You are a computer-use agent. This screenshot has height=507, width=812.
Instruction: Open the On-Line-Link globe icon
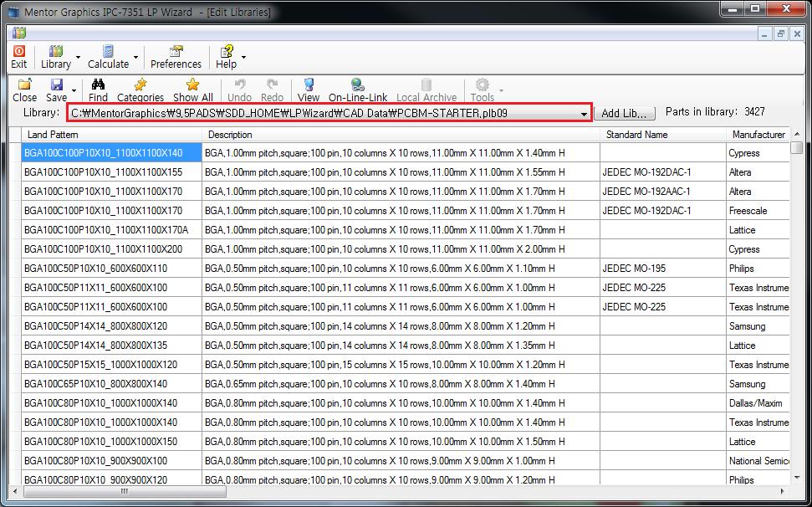pyautogui.click(x=358, y=84)
